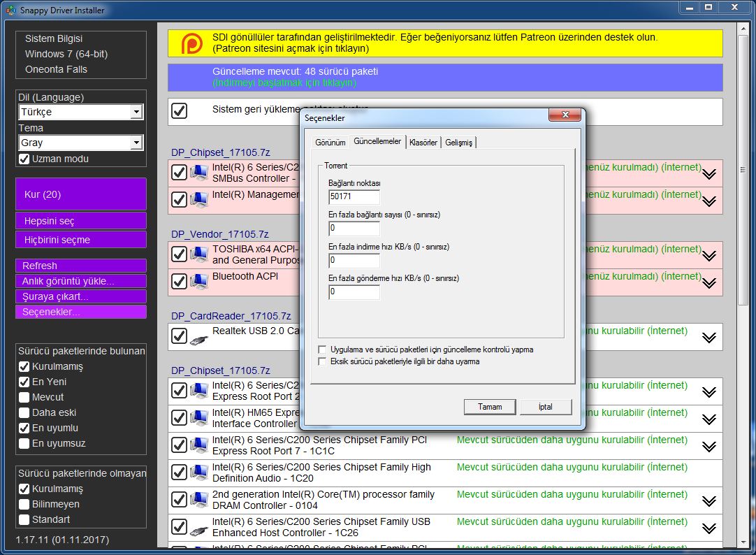Expand the Enhanced Host Controller - 1C26 chevron

click(x=708, y=529)
